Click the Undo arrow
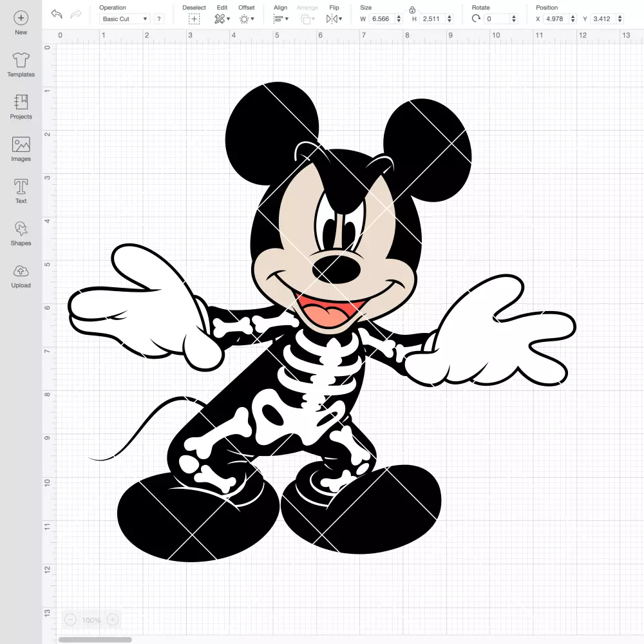The height and width of the screenshot is (644, 644). pyautogui.click(x=57, y=14)
